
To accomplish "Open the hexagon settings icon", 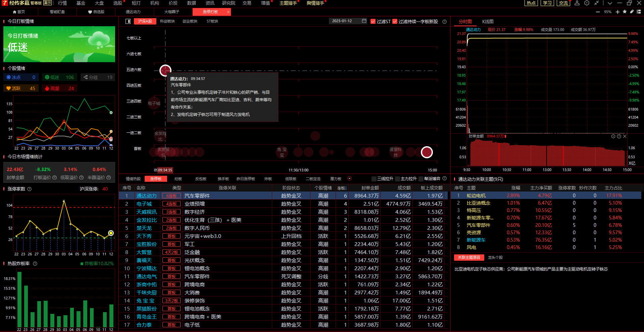I will pos(587,3).
